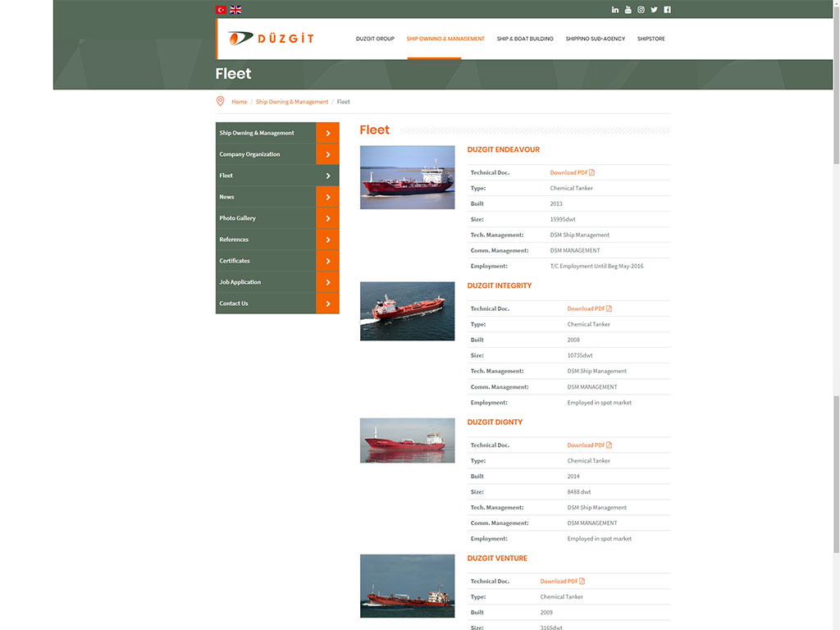840x630 pixels.
Task: Open Job Application sidebar item
Action: click(266, 282)
